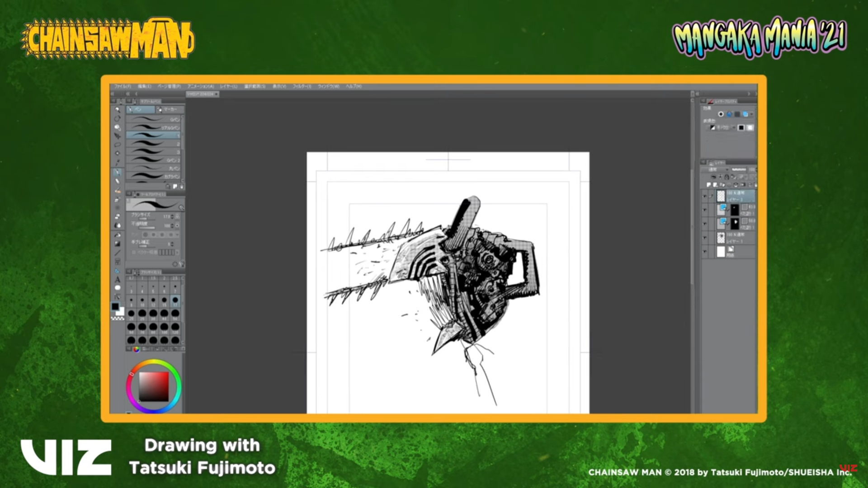Select transparent color checker swatch
Image resolution: width=868 pixels, height=488 pixels.
pos(118,319)
